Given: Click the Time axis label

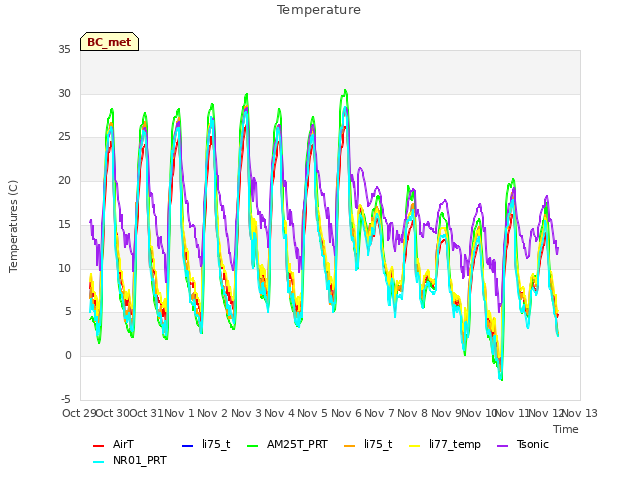Looking at the screenshot, I should (566, 429).
